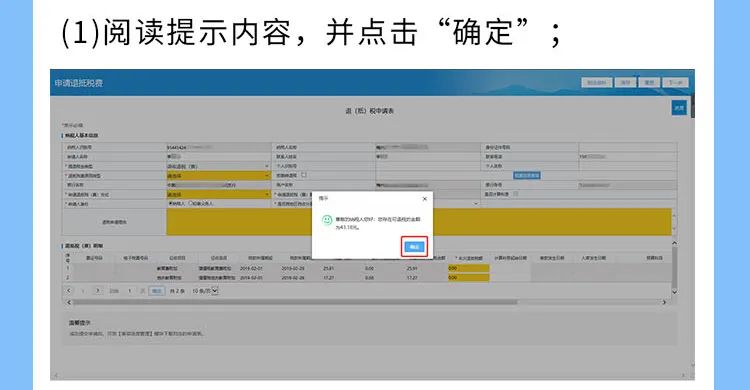
Task: Go to the next page using the right pagination arrow
Action: (98, 290)
